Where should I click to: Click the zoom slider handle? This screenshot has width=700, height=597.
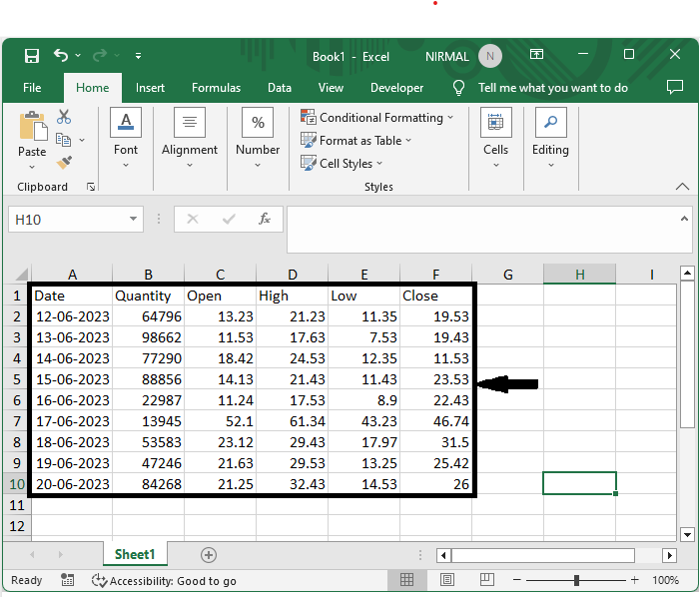tap(576, 580)
